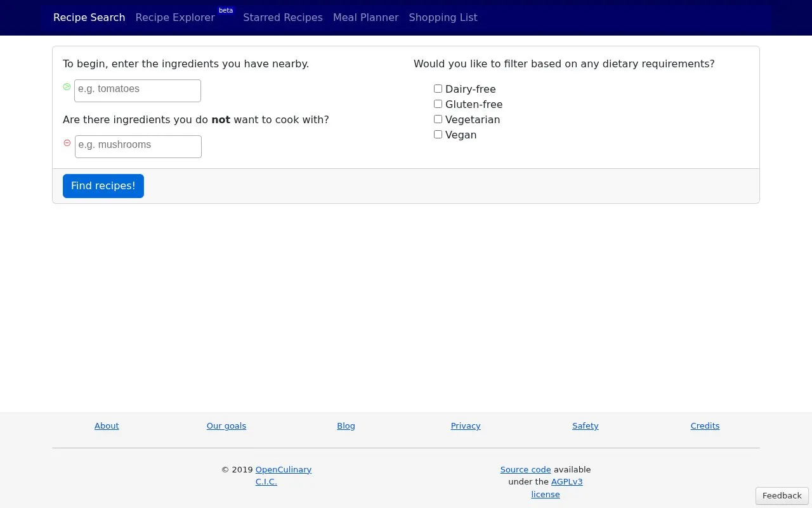Open the OpenCulinary C.I.C. link
This screenshot has width=812, height=508.
click(283, 470)
